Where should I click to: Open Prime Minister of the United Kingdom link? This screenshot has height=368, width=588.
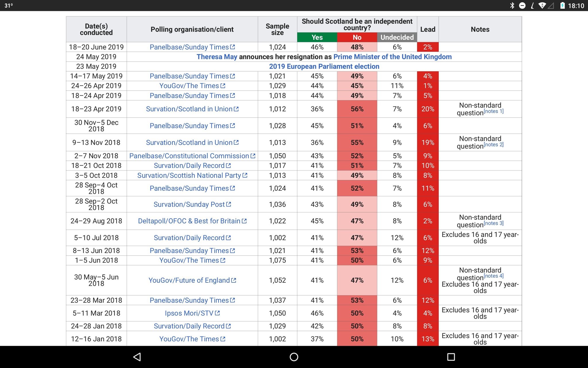392,57
